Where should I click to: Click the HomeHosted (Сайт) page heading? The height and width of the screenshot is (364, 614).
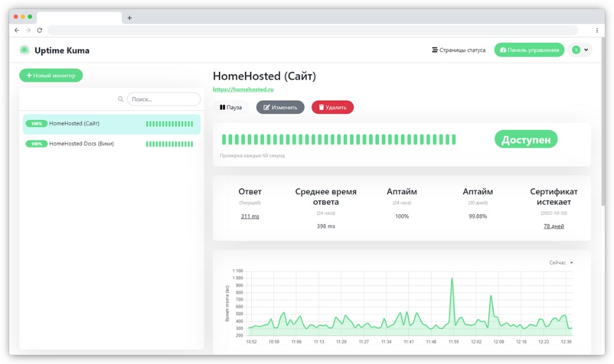(x=264, y=76)
